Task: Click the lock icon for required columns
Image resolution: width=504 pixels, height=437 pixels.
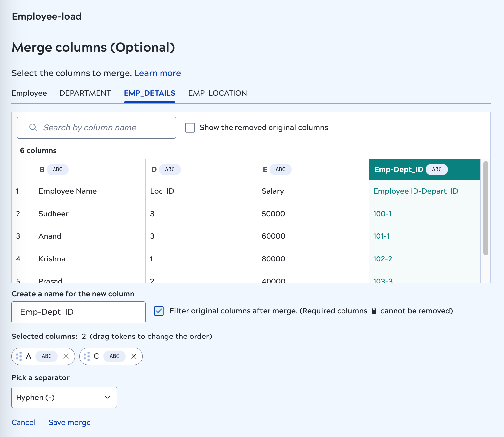Action: (374, 311)
